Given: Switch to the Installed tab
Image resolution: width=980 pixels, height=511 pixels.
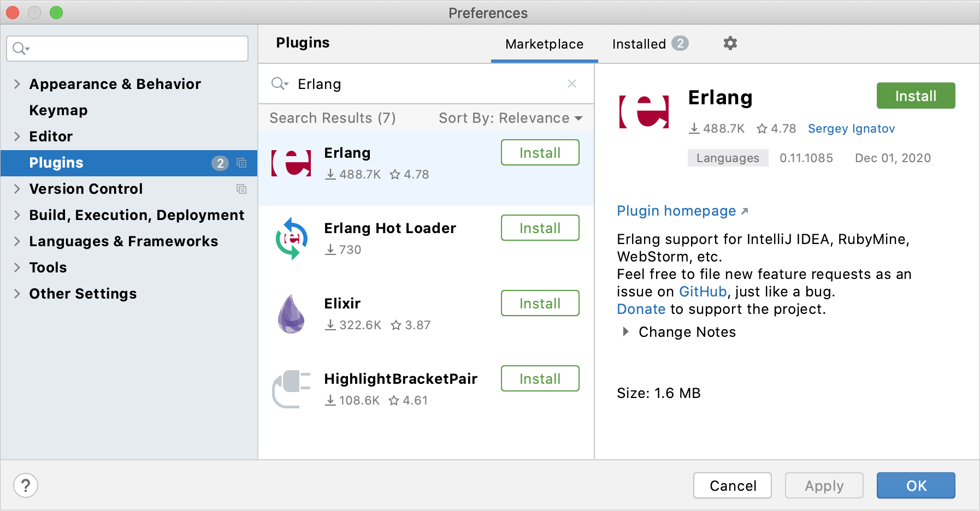Looking at the screenshot, I should tap(650, 44).
